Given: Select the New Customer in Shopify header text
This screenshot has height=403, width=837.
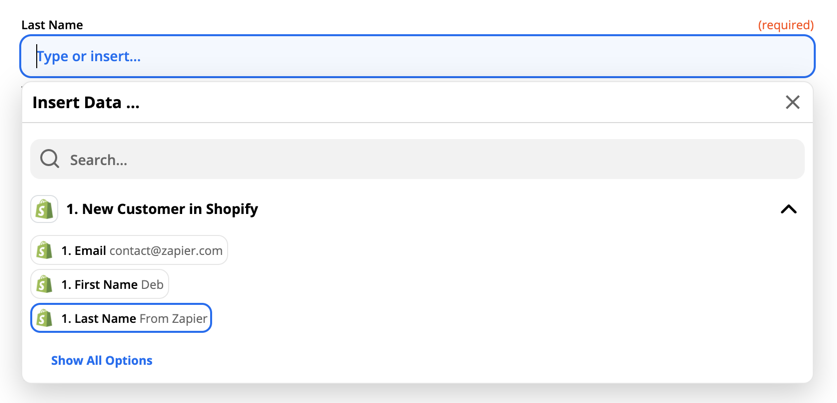Looking at the screenshot, I should [162, 209].
